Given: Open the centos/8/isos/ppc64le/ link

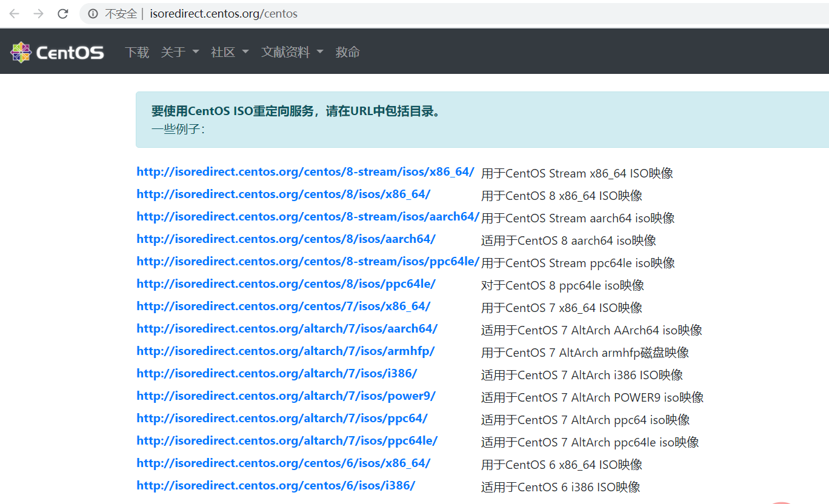Looking at the screenshot, I should pos(286,284).
